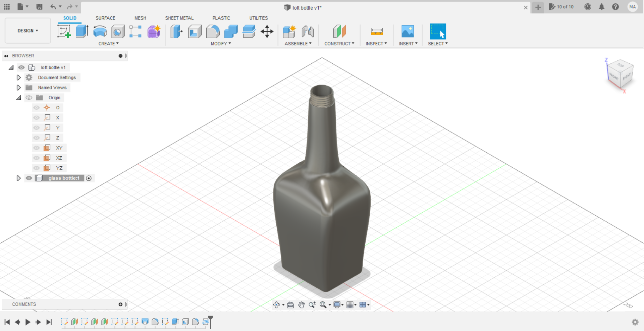This screenshot has width=644, height=331.
Task: Open the MA user profile
Action: [633, 7]
